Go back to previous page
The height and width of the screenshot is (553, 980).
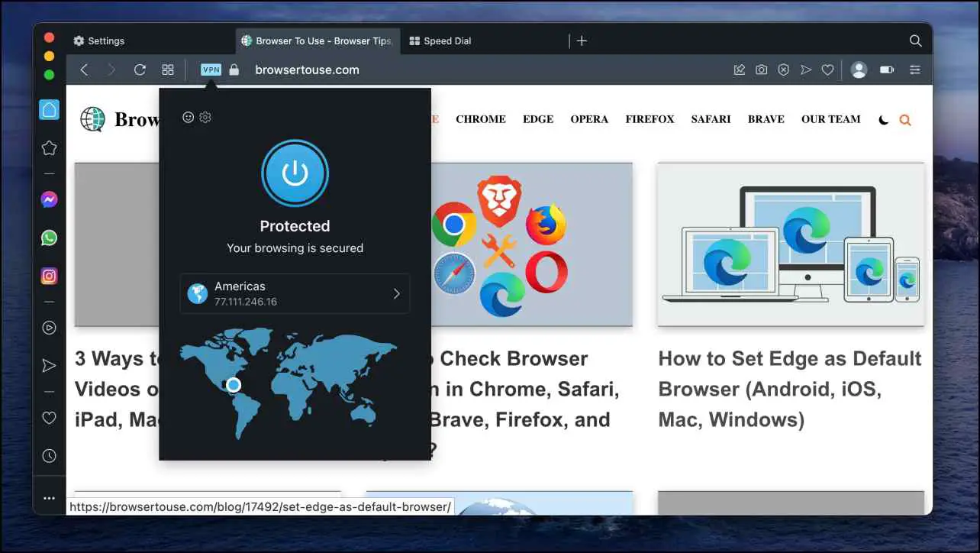pyautogui.click(x=84, y=70)
